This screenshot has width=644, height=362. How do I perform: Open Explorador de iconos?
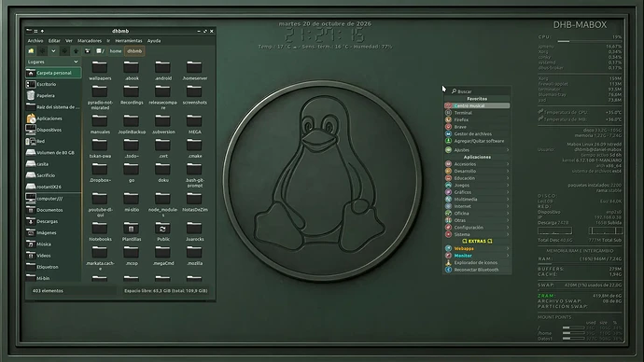tap(477, 263)
